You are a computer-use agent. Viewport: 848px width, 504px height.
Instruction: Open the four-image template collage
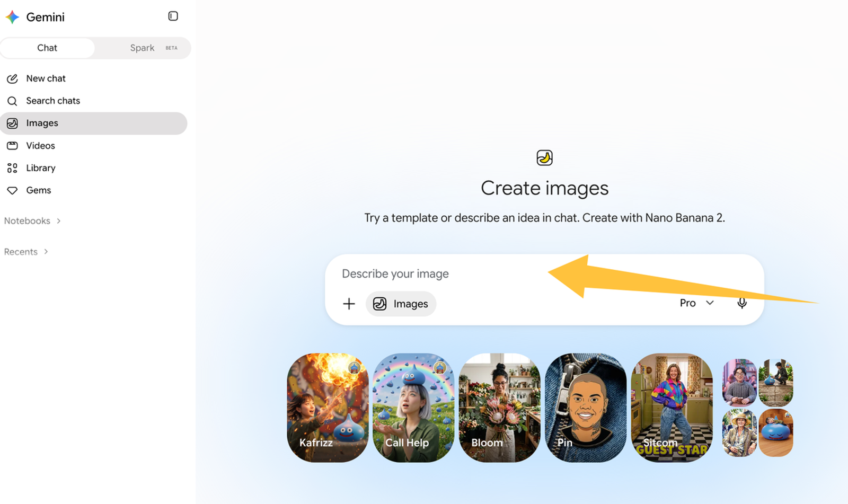click(757, 408)
